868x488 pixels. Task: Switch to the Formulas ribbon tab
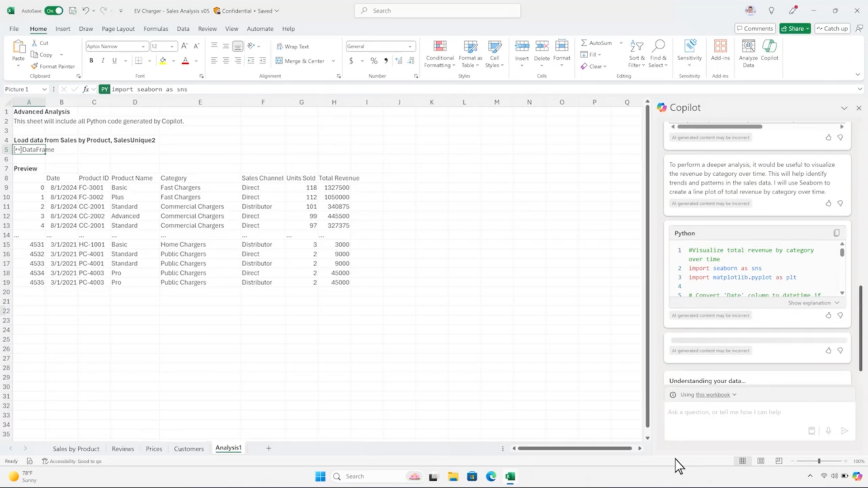click(x=156, y=28)
